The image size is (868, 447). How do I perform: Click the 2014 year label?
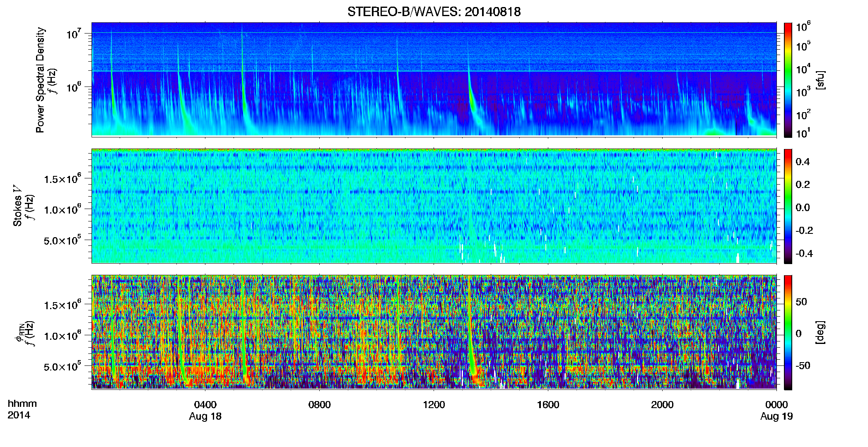(19, 415)
